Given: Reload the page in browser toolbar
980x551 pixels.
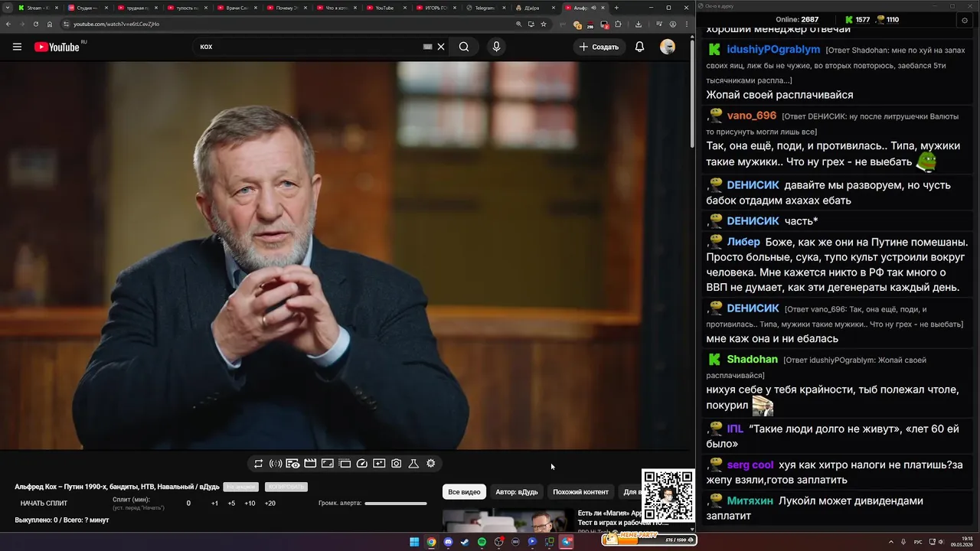Looking at the screenshot, I should click(35, 24).
